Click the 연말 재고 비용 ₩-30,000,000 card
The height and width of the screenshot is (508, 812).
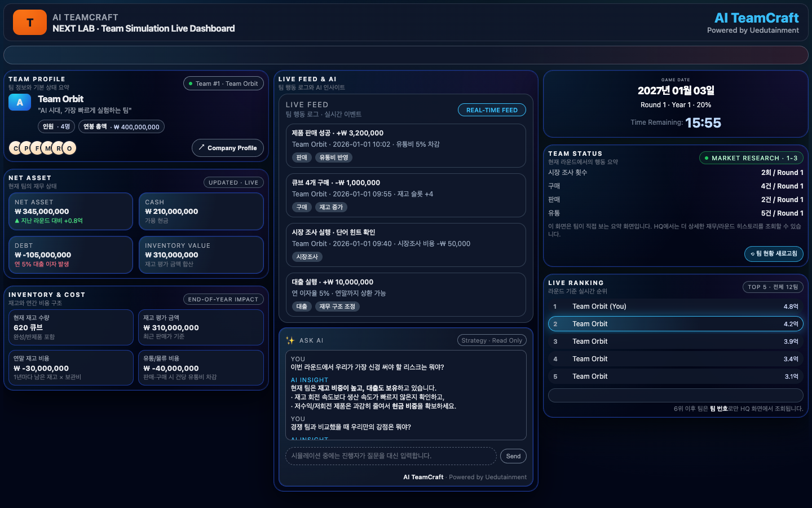pos(71,368)
